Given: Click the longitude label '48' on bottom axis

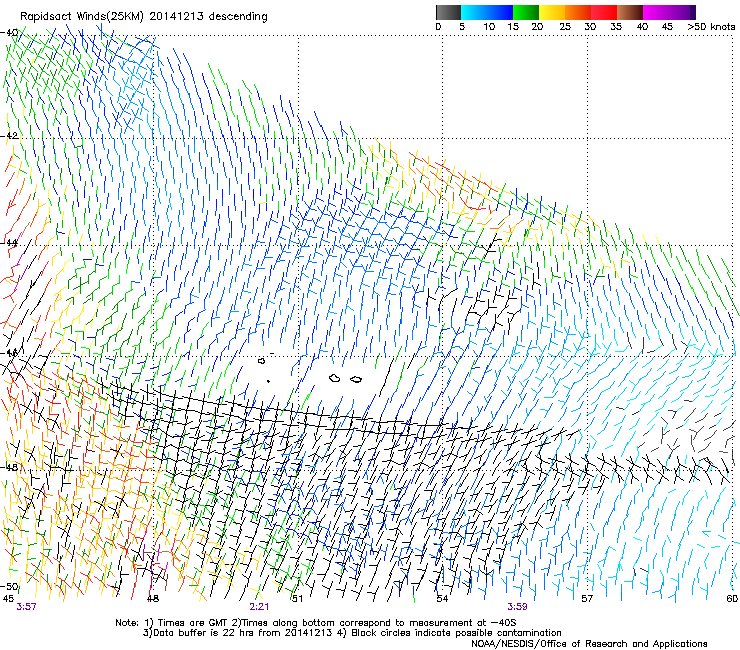Looking at the screenshot, I should (x=153, y=598).
